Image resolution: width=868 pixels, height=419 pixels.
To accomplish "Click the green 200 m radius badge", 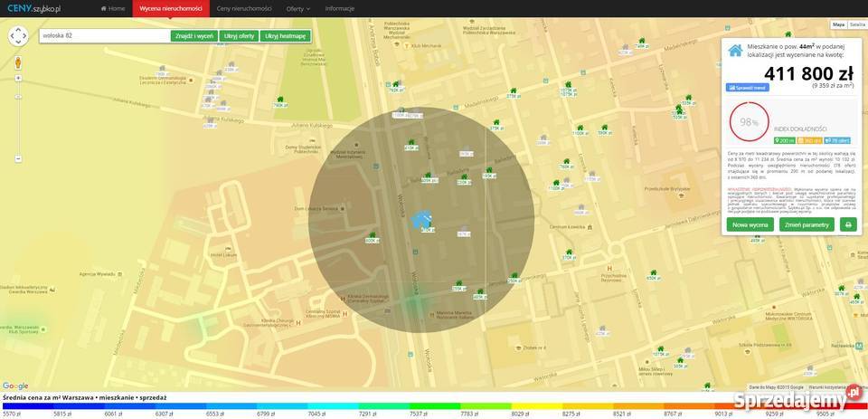I will (x=784, y=141).
